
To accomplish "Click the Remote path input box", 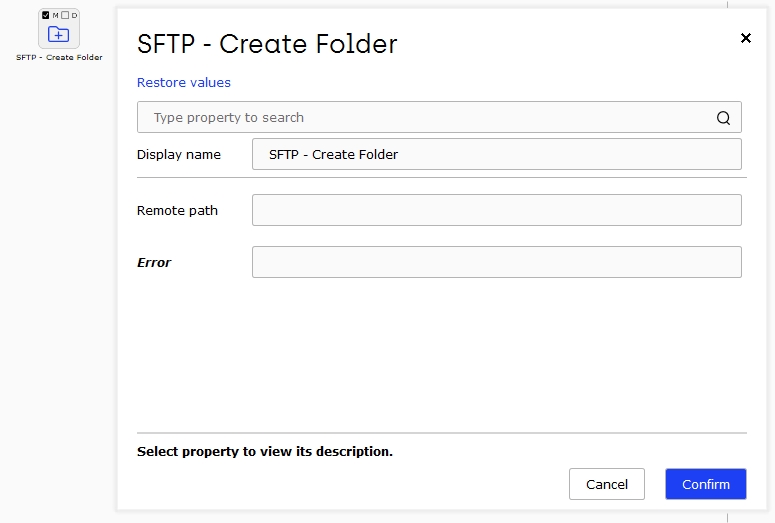I will (x=497, y=210).
